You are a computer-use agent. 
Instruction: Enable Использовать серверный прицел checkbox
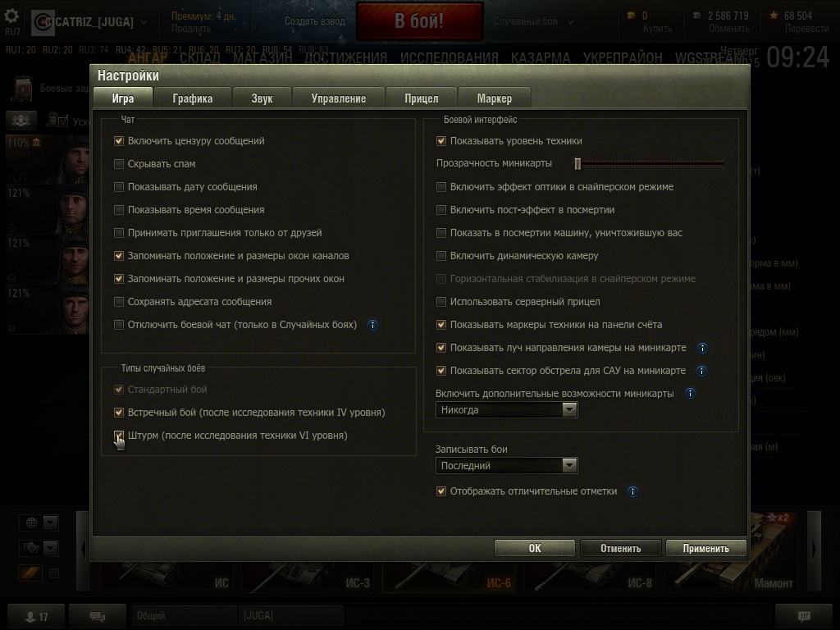click(441, 302)
